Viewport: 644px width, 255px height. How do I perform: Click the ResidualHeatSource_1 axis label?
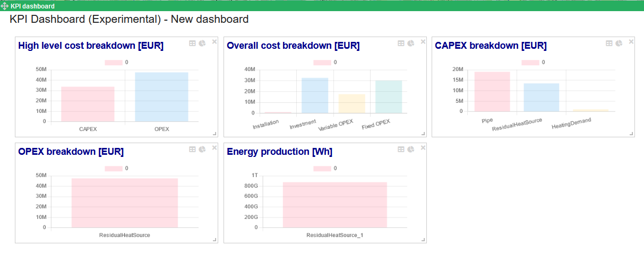[x=334, y=235]
